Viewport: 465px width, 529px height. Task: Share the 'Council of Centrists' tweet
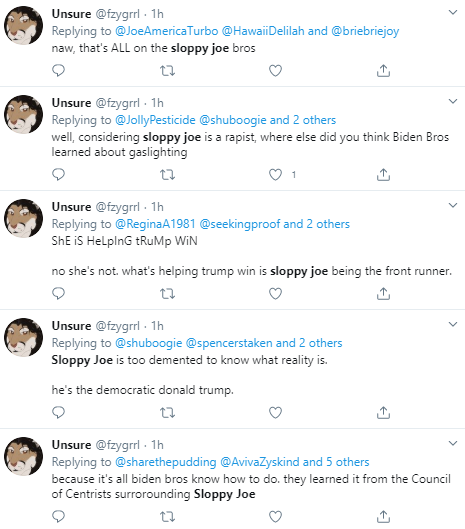(383, 516)
